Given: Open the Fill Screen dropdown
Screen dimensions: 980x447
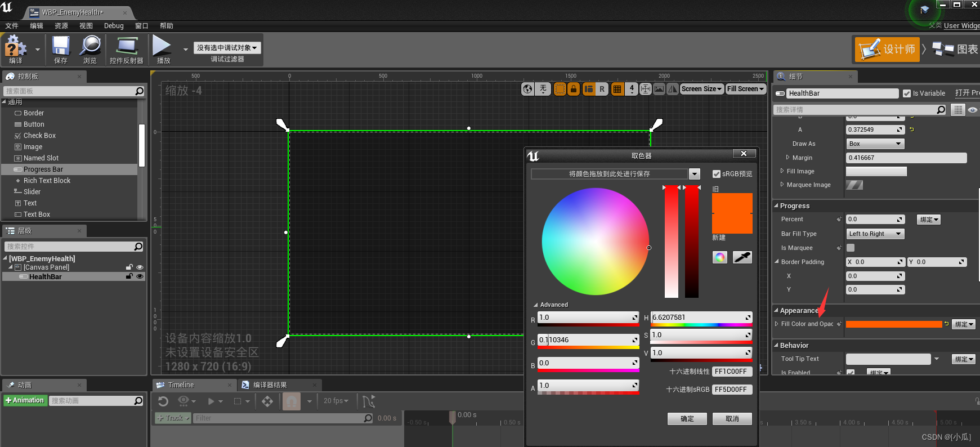Looking at the screenshot, I should [x=746, y=89].
